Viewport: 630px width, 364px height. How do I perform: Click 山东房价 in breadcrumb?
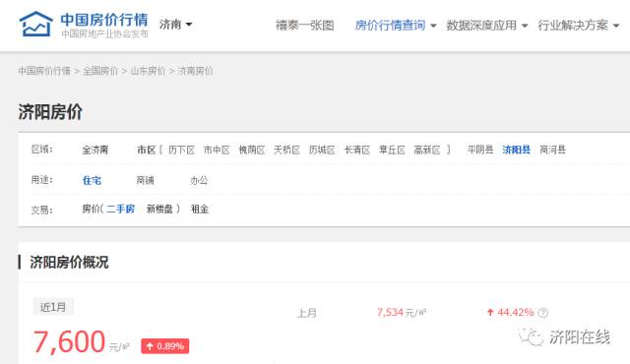[x=148, y=71]
